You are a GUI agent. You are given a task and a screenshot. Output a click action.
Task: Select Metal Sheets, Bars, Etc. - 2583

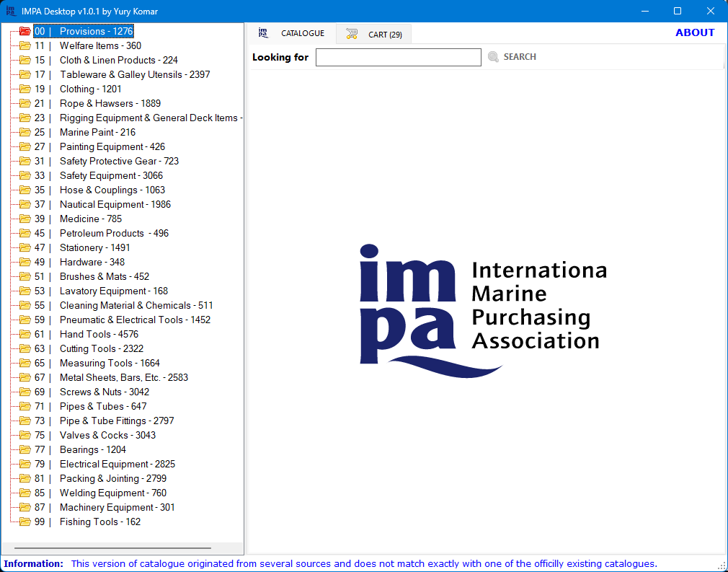tap(112, 377)
